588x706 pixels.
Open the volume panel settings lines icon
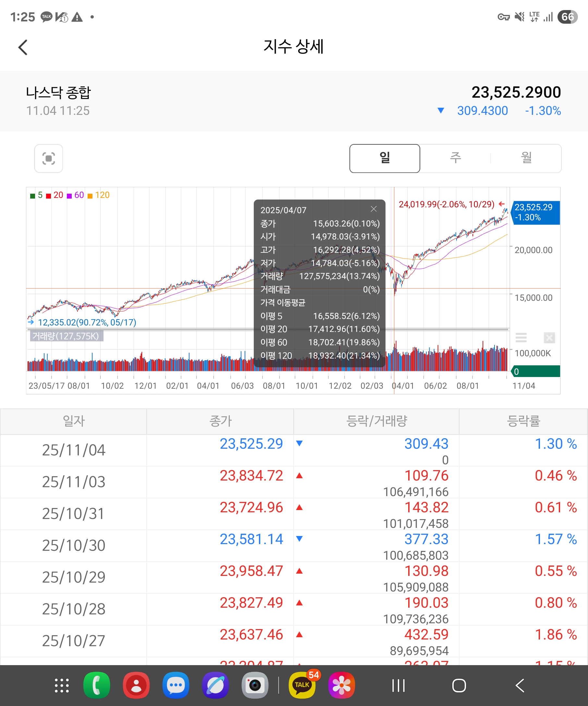(521, 337)
